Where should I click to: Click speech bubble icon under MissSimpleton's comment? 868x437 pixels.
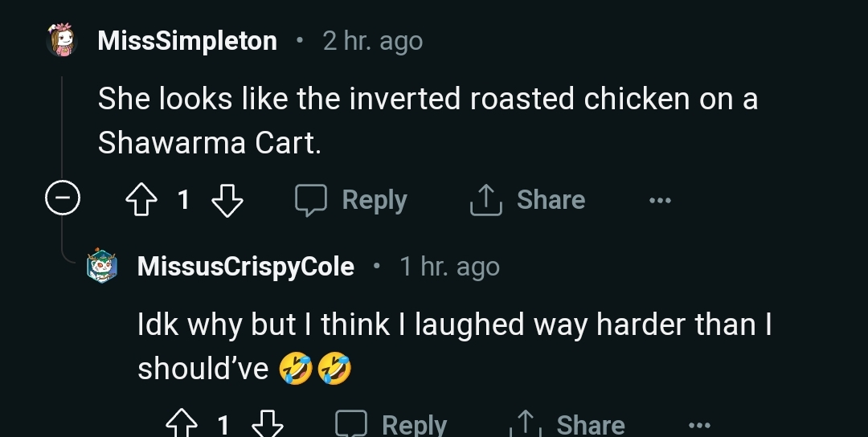tap(310, 200)
